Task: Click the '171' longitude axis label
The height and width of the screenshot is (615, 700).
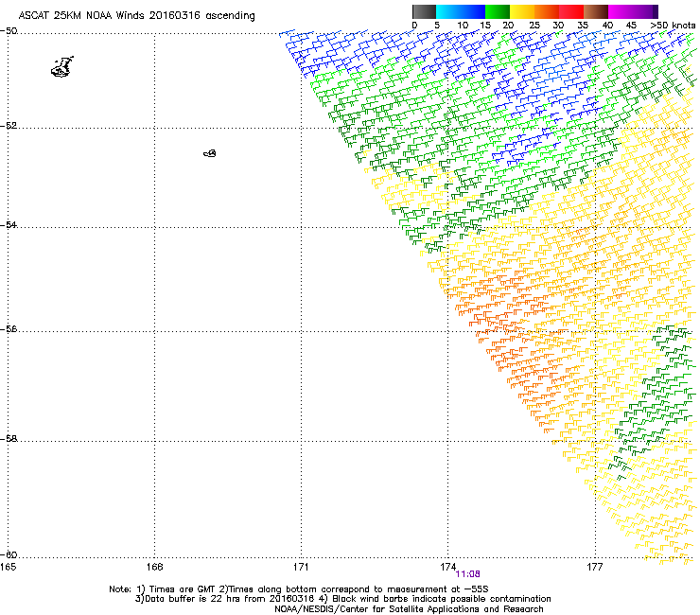Action: click(x=301, y=567)
